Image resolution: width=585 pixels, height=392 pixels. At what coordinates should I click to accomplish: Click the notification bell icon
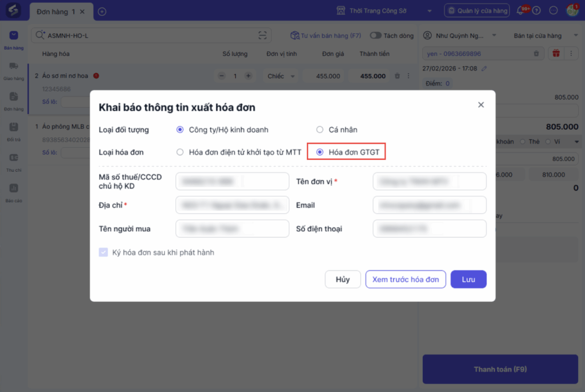[x=521, y=11]
